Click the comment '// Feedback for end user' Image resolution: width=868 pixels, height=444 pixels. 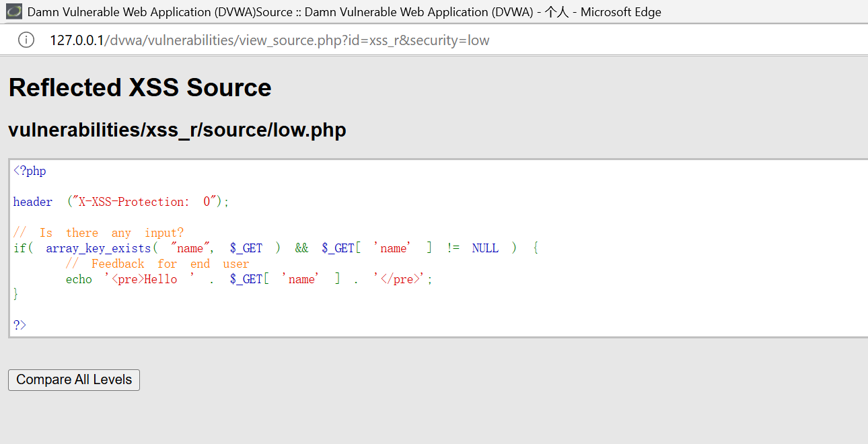[x=157, y=264]
